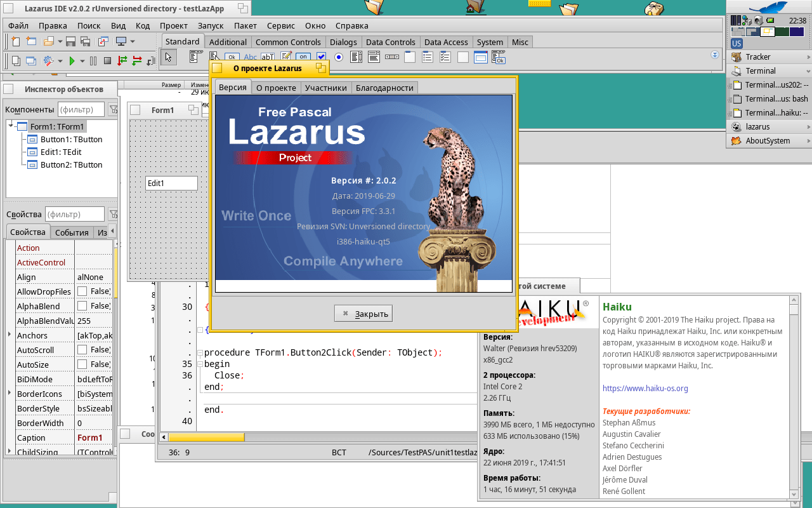Viewport: 812px width, 508px height.
Task: Pick the TMainMenu component icon
Action: click(196, 57)
